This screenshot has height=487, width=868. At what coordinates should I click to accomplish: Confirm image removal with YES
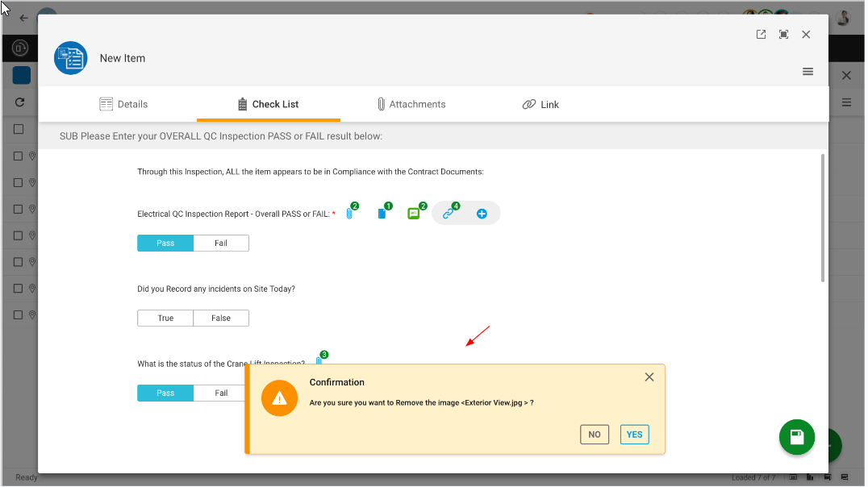click(x=634, y=435)
